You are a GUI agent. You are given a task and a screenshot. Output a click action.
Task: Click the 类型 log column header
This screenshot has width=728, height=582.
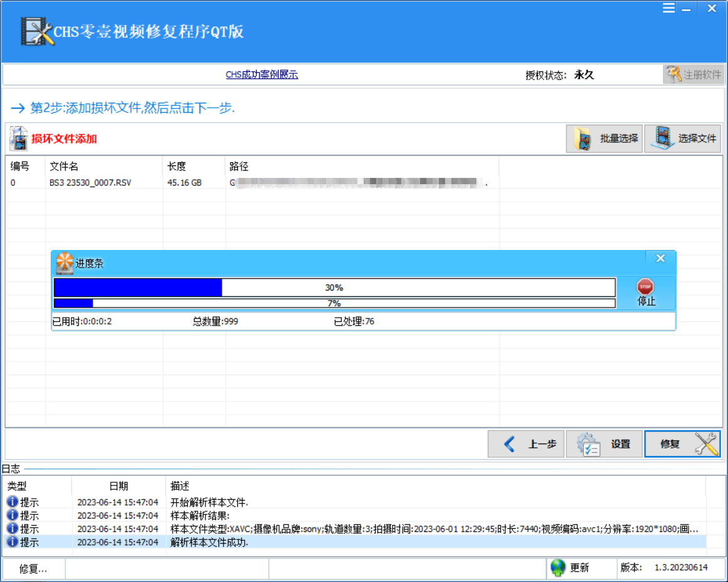pyautogui.click(x=37, y=486)
